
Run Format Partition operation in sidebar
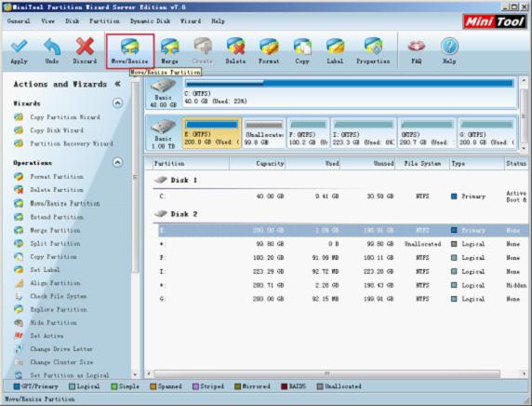pyautogui.click(x=48, y=177)
